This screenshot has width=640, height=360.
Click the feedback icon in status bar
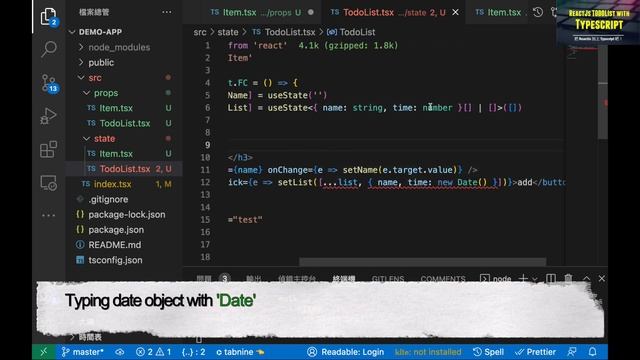tap(572, 352)
